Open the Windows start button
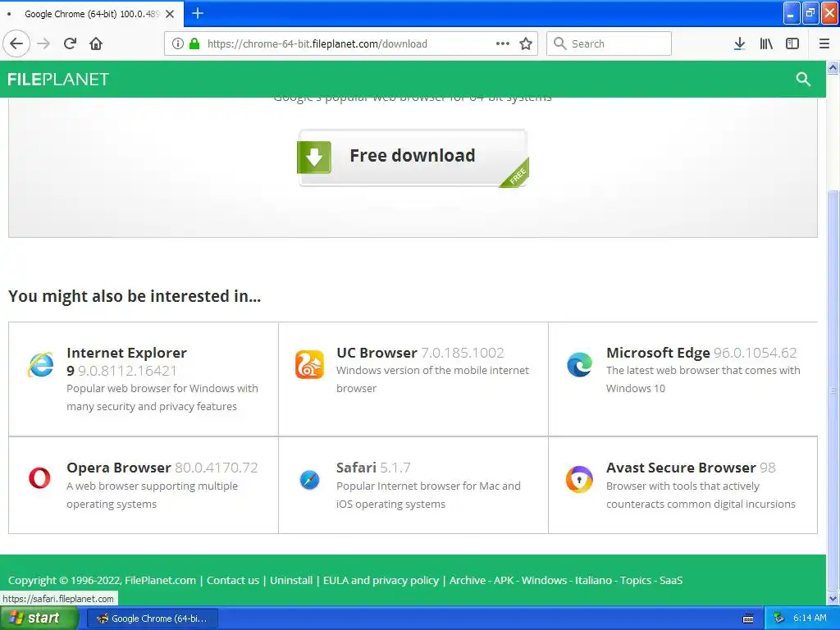This screenshot has height=630, width=840. (39, 619)
